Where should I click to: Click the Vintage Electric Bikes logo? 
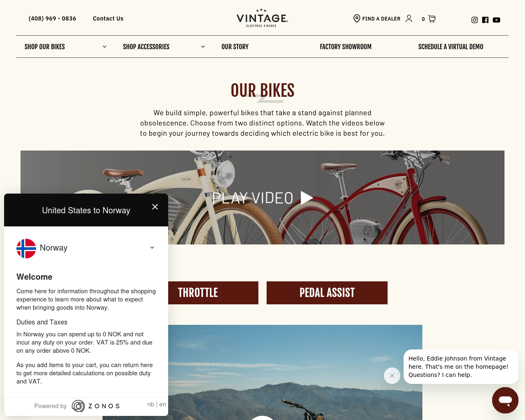pyautogui.click(x=262, y=18)
